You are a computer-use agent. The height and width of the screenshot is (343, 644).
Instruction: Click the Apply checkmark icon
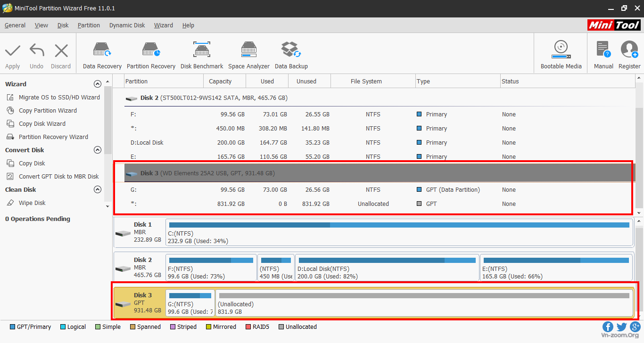(13, 50)
